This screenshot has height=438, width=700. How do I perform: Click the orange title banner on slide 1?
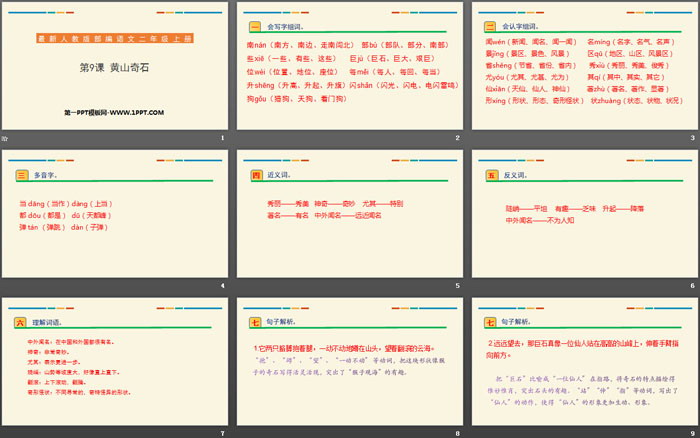(x=113, y=37)
